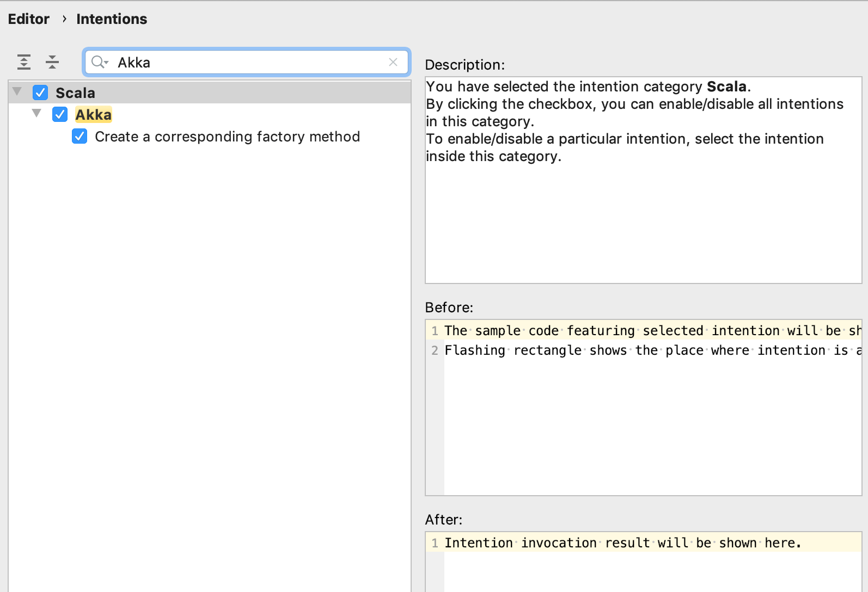This screenshot has height=592, width=868.
Task: Select Intentions in the breadcrumb
Action: [112, 19]
